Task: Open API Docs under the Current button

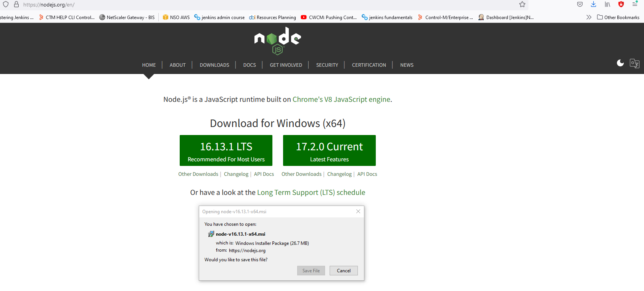Action: click(367, 174)
